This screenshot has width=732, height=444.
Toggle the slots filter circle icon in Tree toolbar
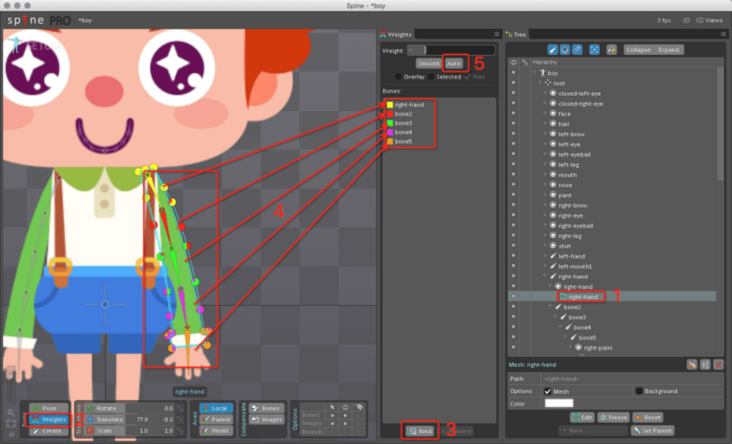565,49
